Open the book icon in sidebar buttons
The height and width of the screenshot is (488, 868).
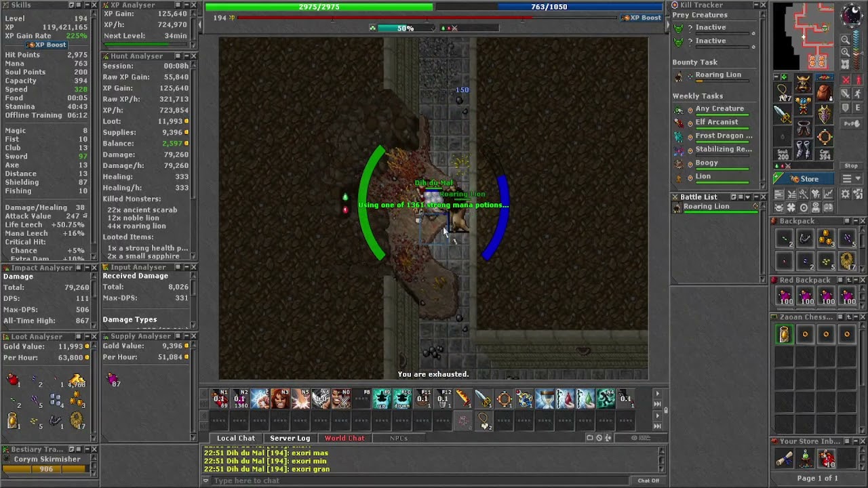[829, 207]
